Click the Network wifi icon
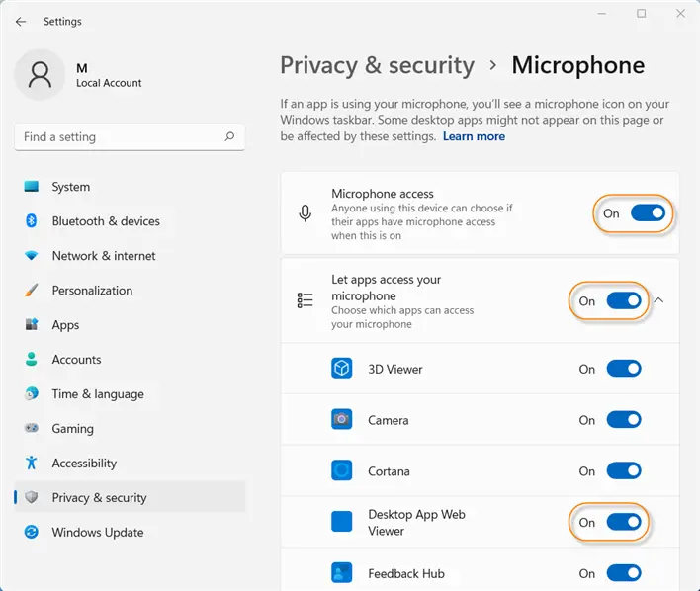The image size is (700, 591). 32,255
